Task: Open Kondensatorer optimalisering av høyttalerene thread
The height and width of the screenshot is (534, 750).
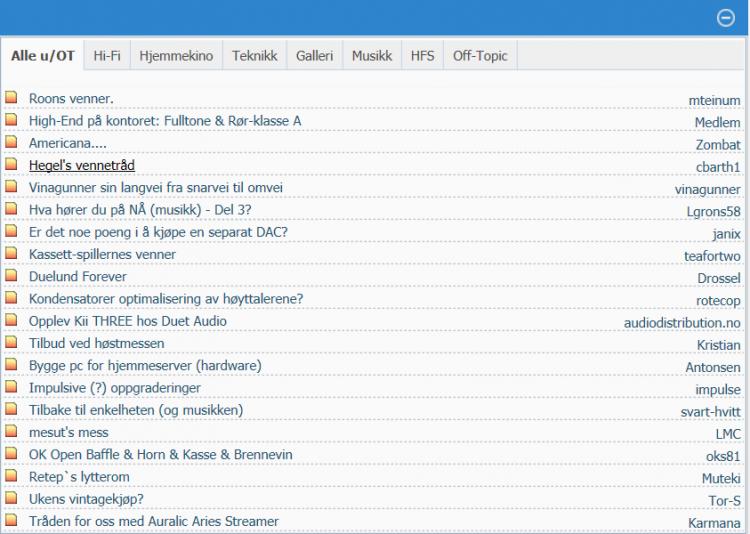Action: click(x=166, y=299)
